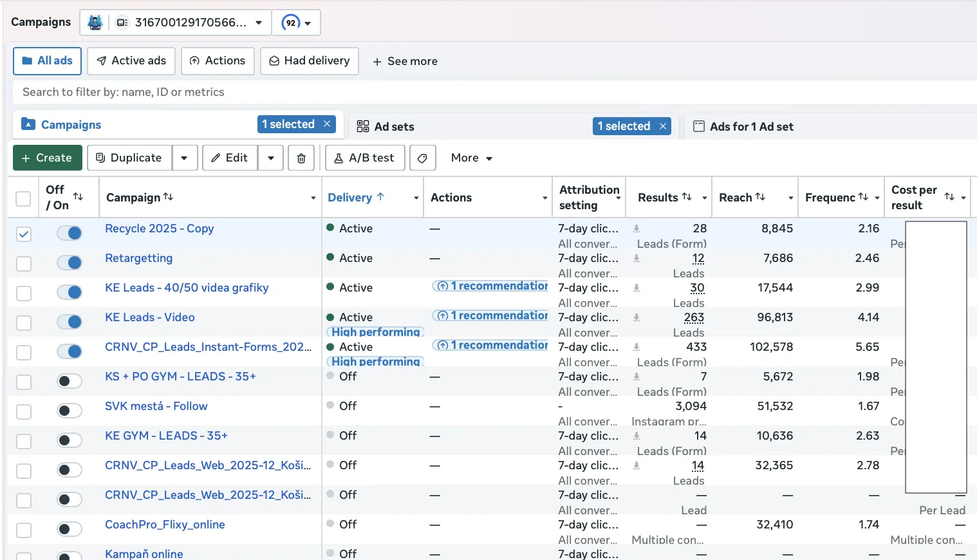The height and width of the screenshot is (560, 977).
Task: Disable KE Leads - 40/50 videa grafiky toggle
Action: [70, 292]
